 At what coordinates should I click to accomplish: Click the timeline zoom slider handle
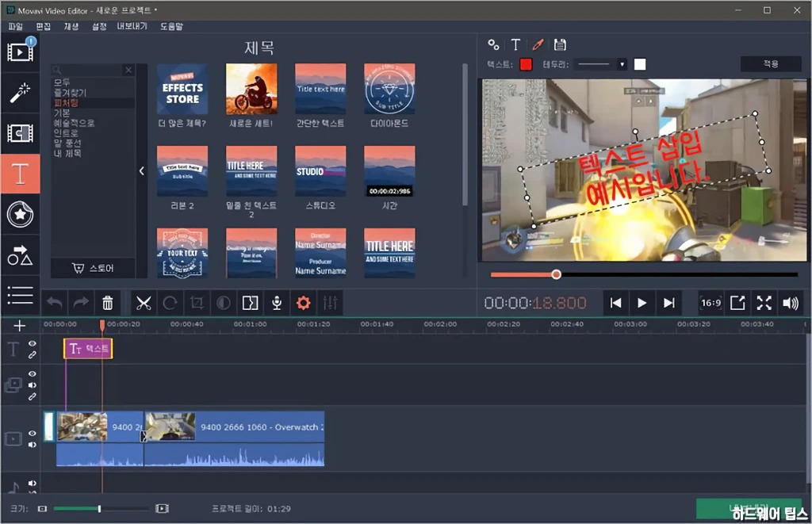click(99, 509)
